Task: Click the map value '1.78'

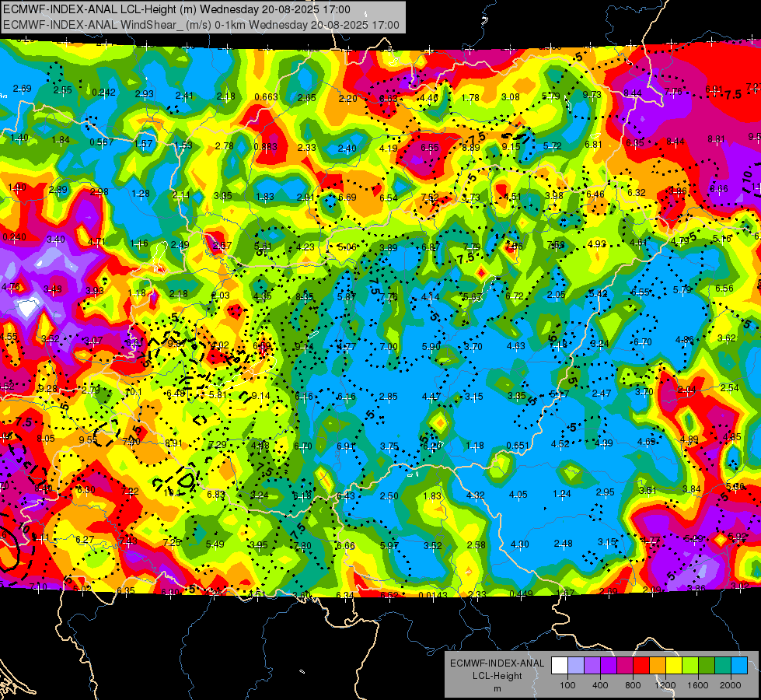Action: click(x=470, y=98)
